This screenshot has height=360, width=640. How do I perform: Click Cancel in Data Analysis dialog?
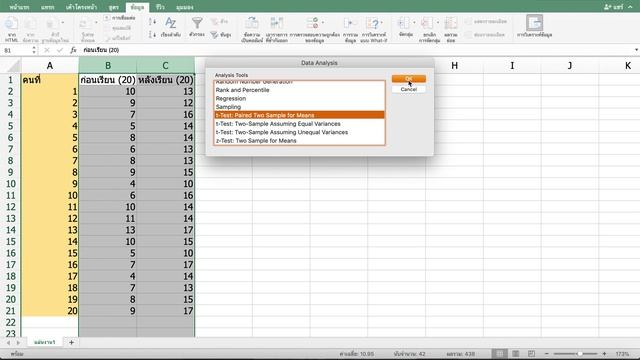coord(409,89)
